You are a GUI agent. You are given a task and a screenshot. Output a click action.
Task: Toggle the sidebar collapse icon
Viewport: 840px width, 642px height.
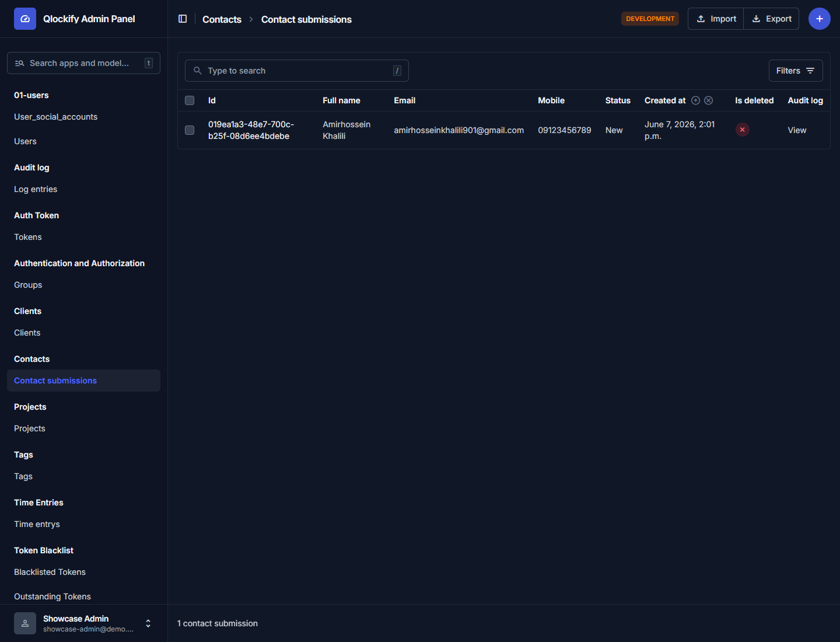point(183,19)
